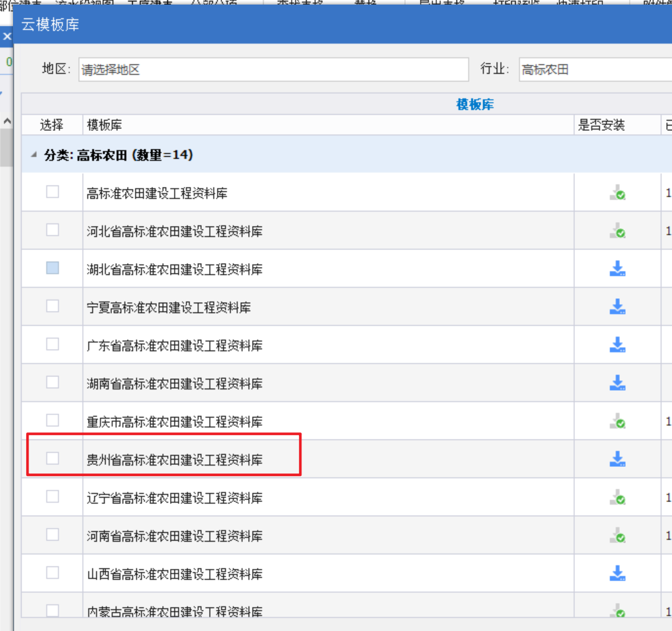Click download icon for 广东省高标准农田建设工程资料库

(617, 345)
